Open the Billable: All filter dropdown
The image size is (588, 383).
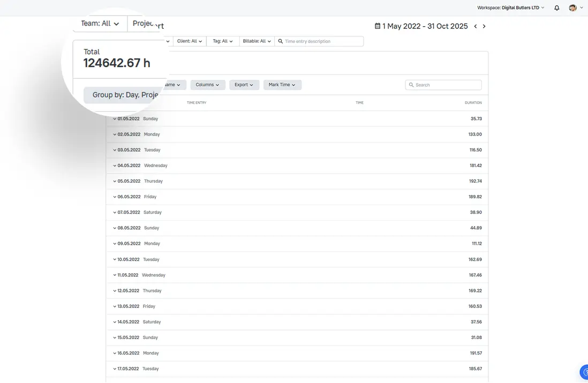(x=256, y=41)
